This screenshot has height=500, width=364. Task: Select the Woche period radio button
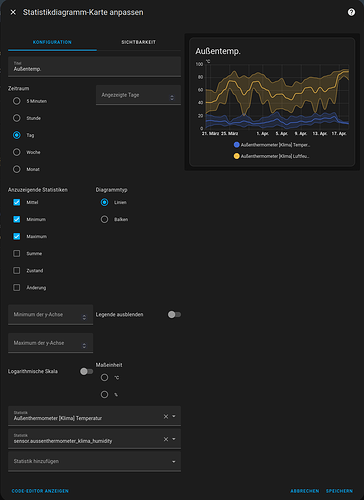tap(17, 152)
